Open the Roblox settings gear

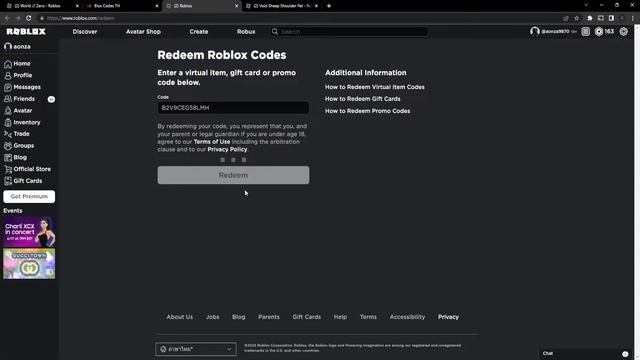click(x=624, y=31)
